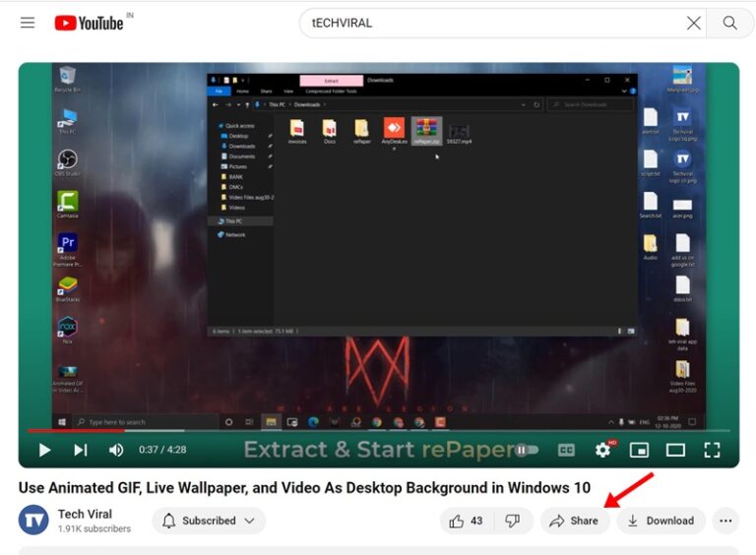Open the Tech Viral channel avatar
This screenshot has height=555, width=756.
[x=33, y=520]
